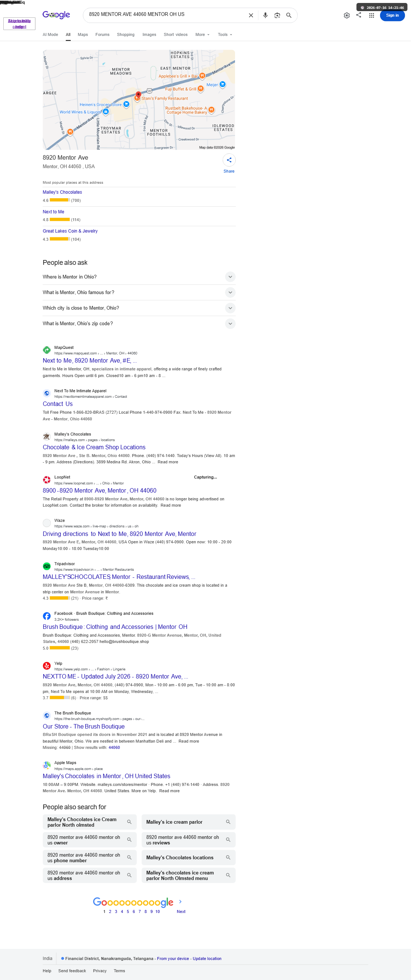Viewport: 416px width, 980px height.
Task: Click the Malley's Chocolates result favicon
Action: point(47,436)
